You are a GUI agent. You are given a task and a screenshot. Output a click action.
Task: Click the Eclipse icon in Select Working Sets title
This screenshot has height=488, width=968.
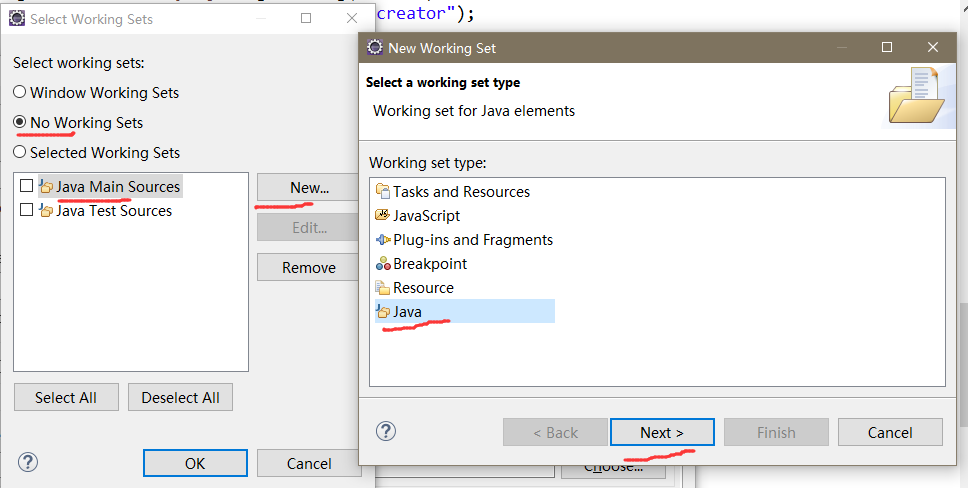coord(17,19)
